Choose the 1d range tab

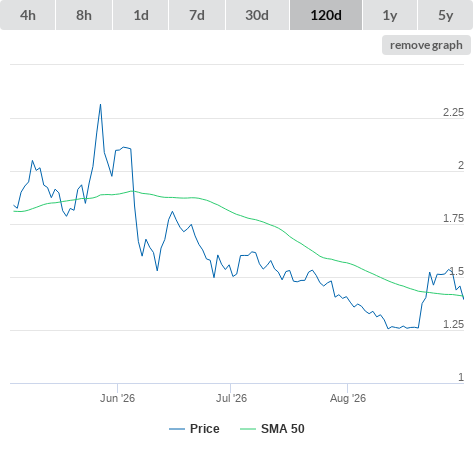(x=141, y=15)
